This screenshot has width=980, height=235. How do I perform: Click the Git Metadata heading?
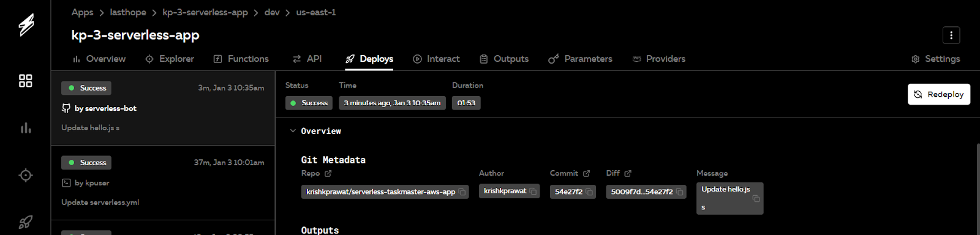coord(333,160)
